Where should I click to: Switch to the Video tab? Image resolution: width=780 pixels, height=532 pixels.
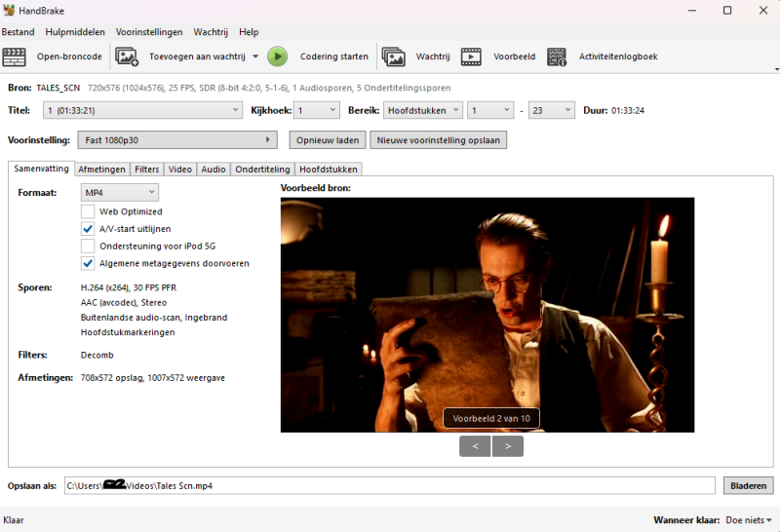click(x=180, y=169)
